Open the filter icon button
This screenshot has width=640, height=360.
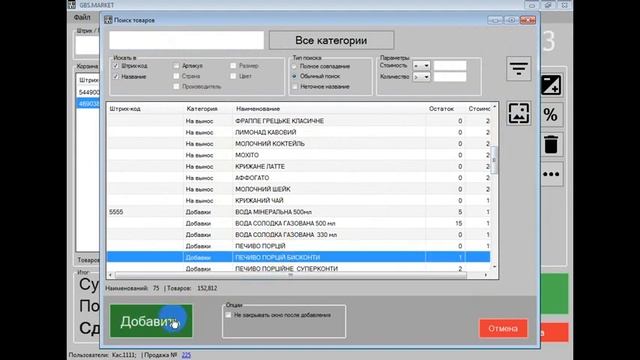coord(518,69)
